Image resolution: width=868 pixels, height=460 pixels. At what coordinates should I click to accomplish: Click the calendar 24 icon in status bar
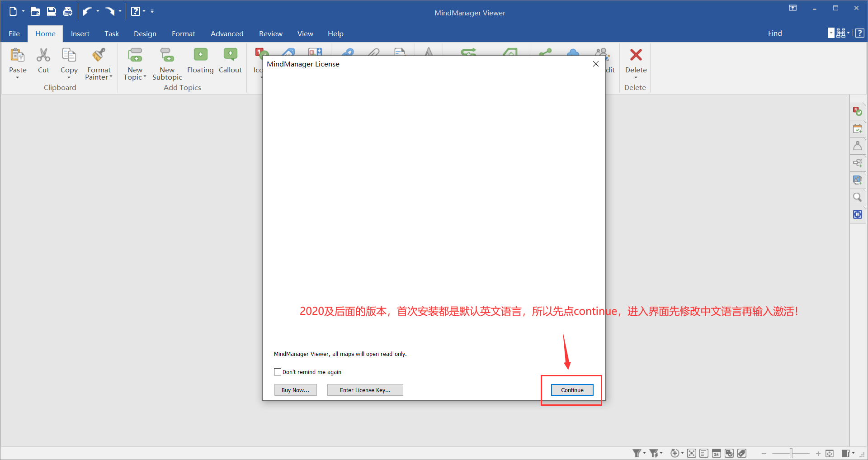(x=717, y=453)
